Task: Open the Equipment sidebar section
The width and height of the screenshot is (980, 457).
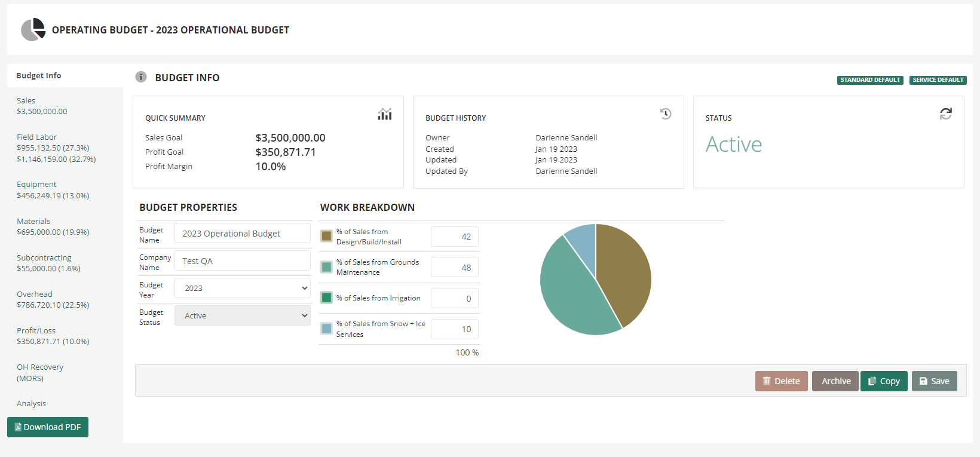Action: (x=53, y=190)
